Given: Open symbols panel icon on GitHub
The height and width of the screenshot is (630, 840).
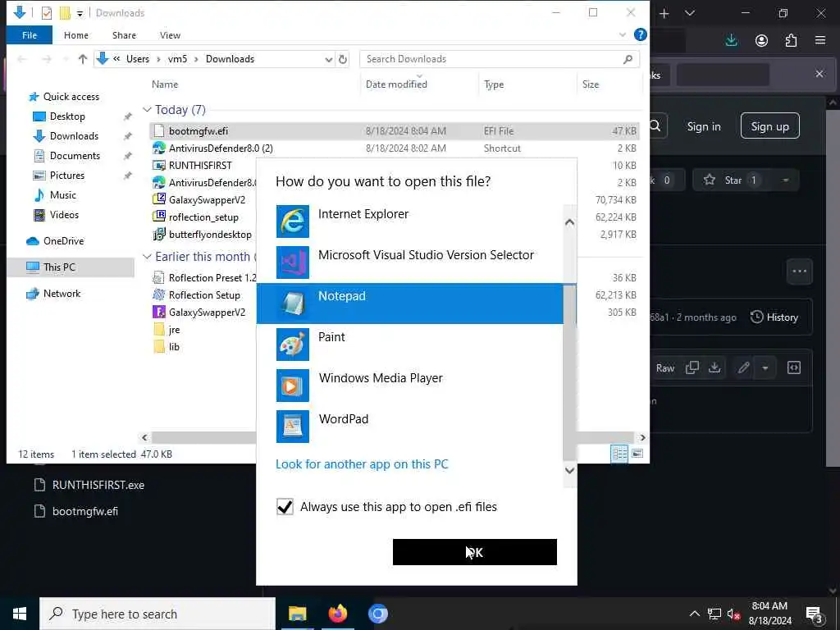Looking at the screenshot, I should pyautogui.click(x=794, y=367).
